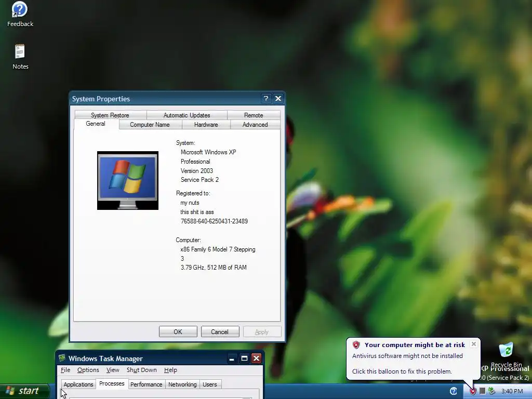This screenshot has height=399, width=532.
Task: Click Cancel in System Properties
Action: (220, 331)
